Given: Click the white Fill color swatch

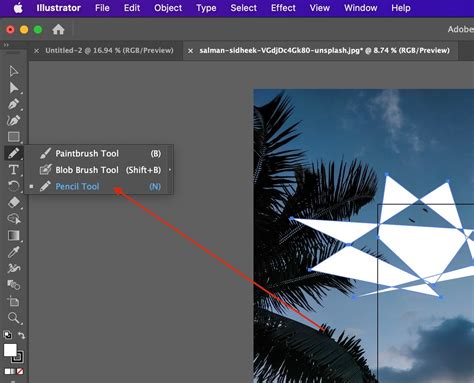Looking at the screenshot, I should point(10,350).
